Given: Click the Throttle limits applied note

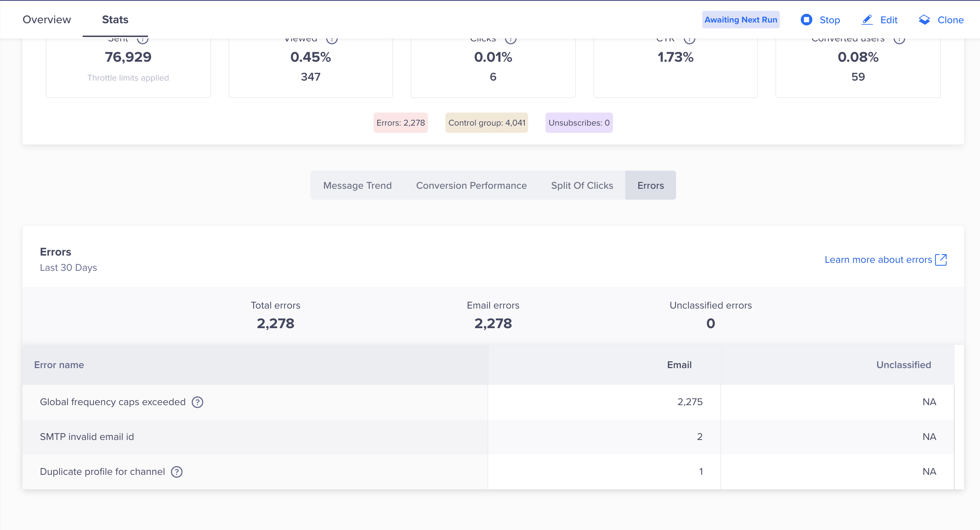Looking at the screenshot, I should pos(128,78).
